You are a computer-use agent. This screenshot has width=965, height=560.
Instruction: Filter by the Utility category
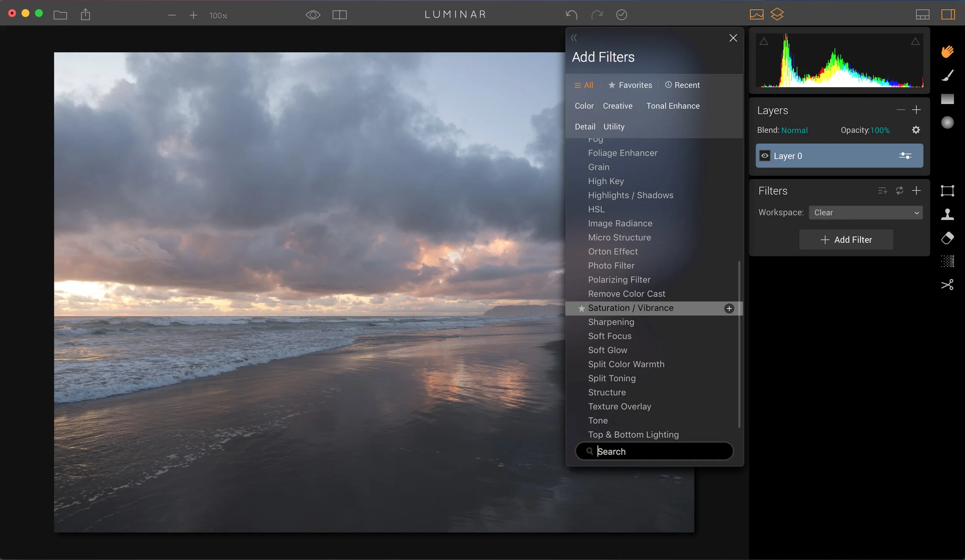(x=614, y=127)
